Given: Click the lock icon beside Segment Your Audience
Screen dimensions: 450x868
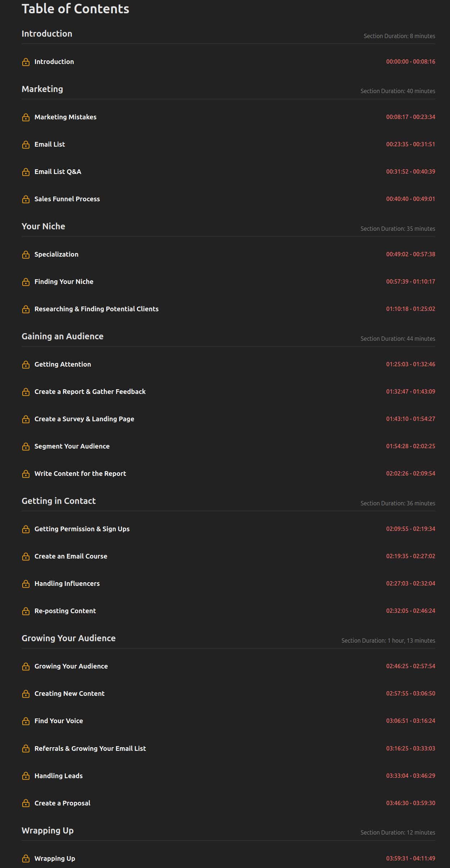Looking at the screenshot, I should [x=26, y=446].
